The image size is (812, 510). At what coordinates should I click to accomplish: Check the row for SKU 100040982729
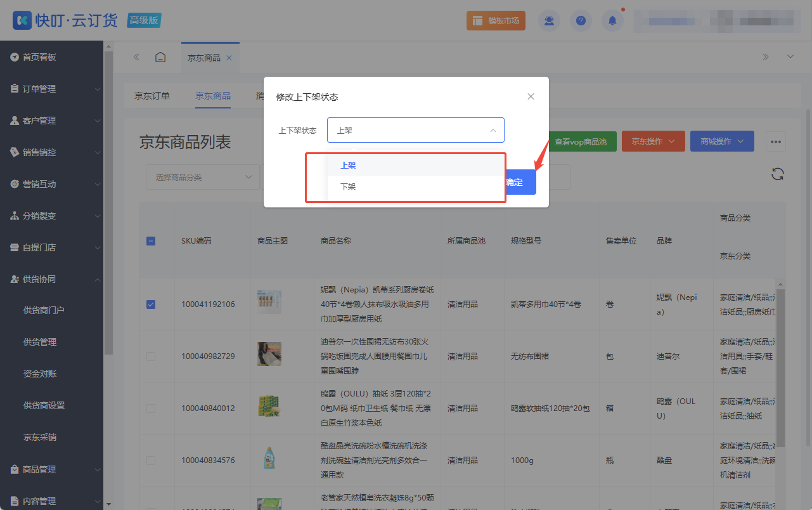click(151, 356)
